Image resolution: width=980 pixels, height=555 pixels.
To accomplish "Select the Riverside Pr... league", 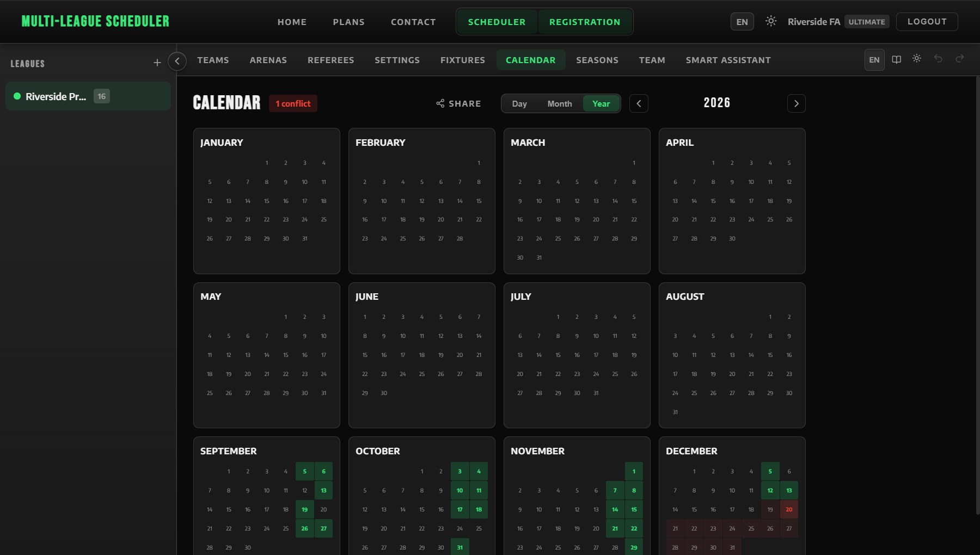I will pos(88,96).
